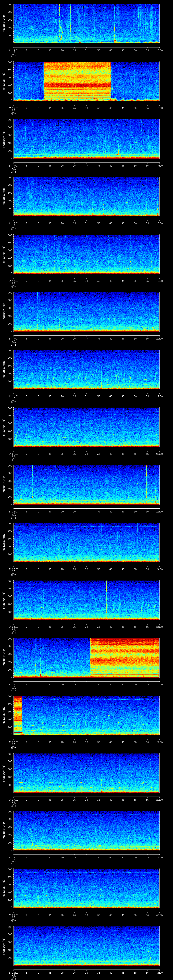
Task: Click the 21:14:00 start time label
Action: (x=13, y=50)
